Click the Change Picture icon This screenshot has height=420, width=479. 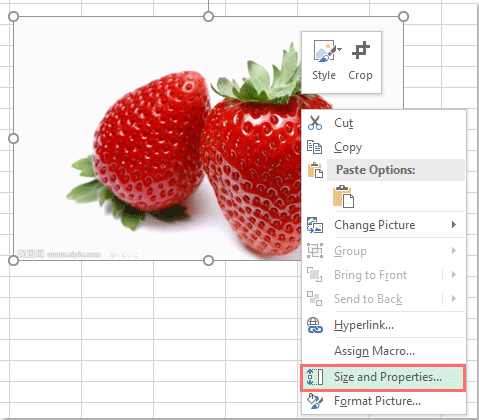(x=315, y=225)
